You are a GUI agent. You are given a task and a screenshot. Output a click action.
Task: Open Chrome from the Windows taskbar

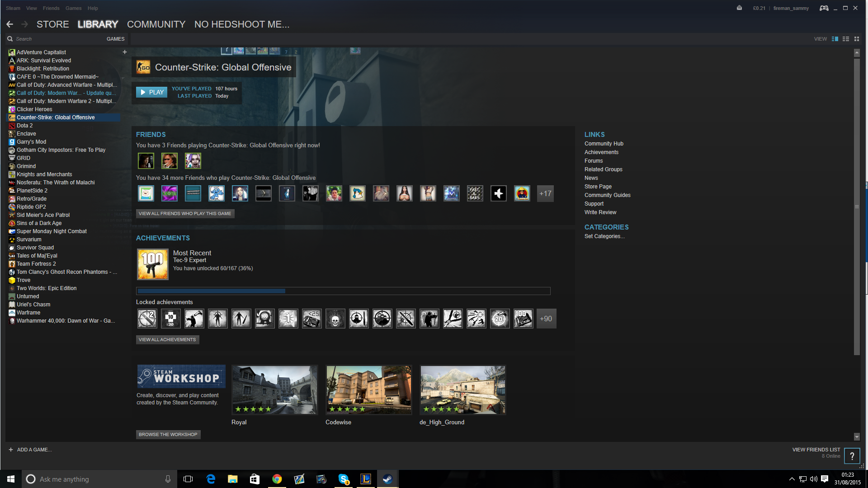click(x=277, y=479)
